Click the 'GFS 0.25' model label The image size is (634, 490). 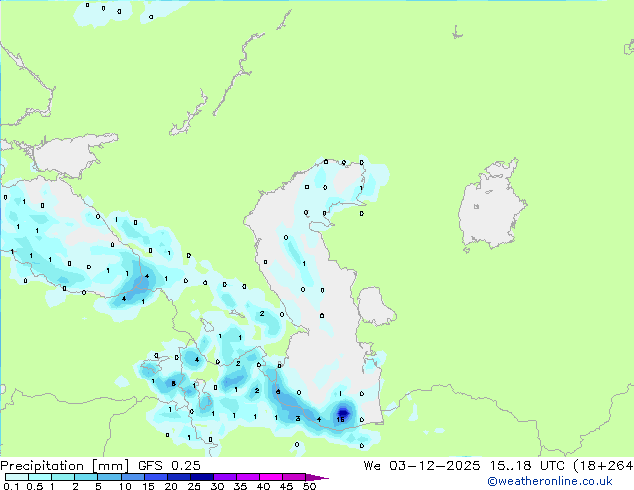[x=169, y=466]
